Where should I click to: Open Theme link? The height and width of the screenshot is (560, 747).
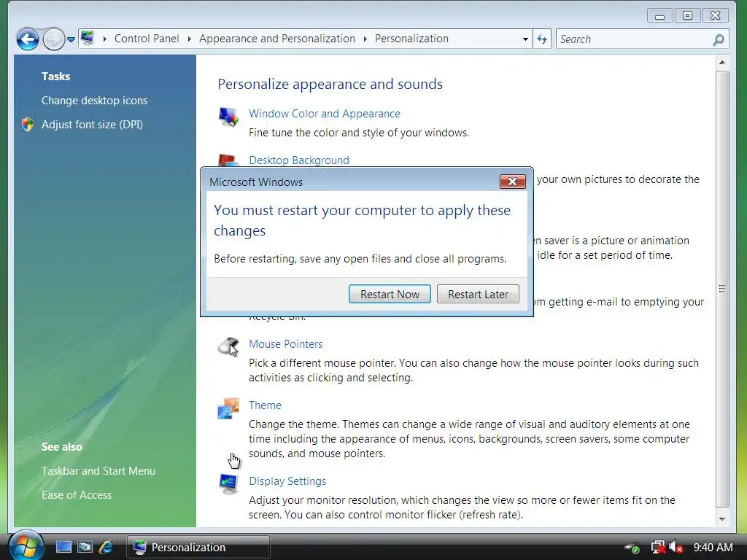(265, 405)
